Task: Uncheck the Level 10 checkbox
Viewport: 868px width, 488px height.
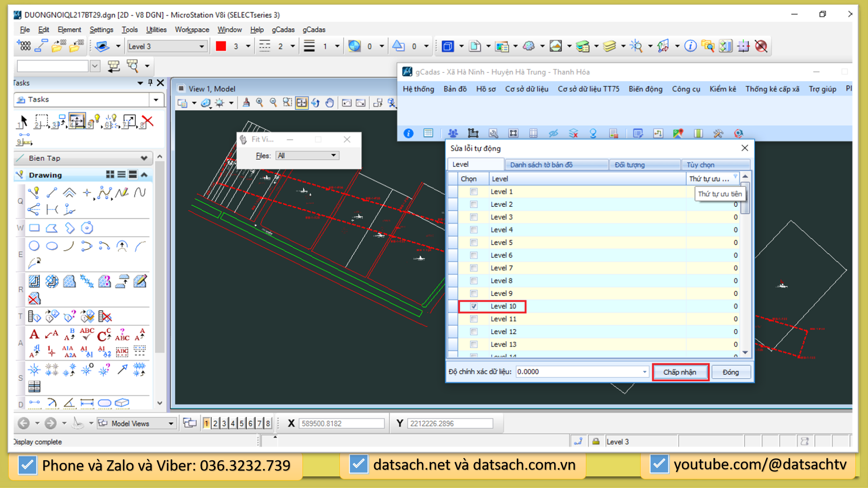Action: pyautogui.click(x=474, y=306)
